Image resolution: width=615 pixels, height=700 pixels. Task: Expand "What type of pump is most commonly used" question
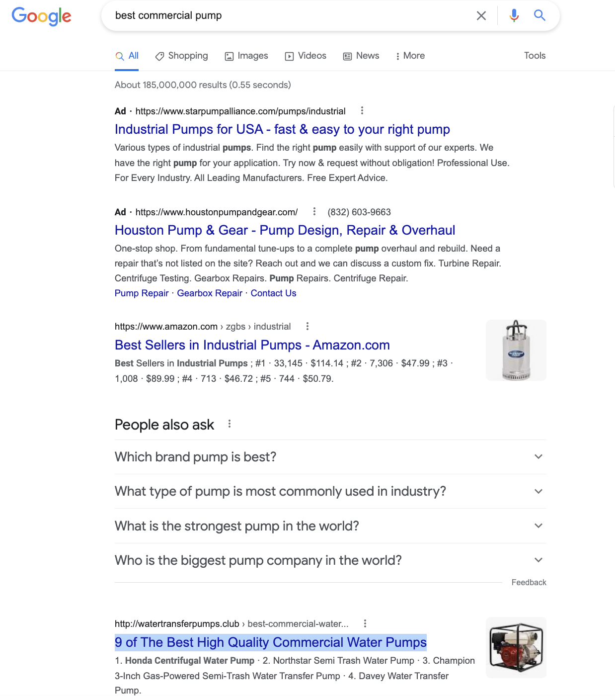[330, 491]
